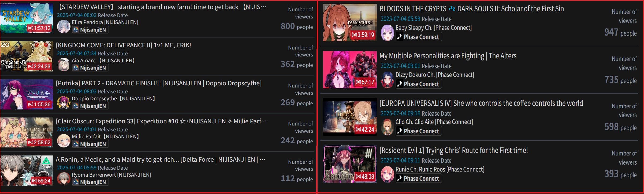This screenshot has width=644, height=194.
Task: Click Millie Parfait's avatar icon
Action: click(64, 141)
